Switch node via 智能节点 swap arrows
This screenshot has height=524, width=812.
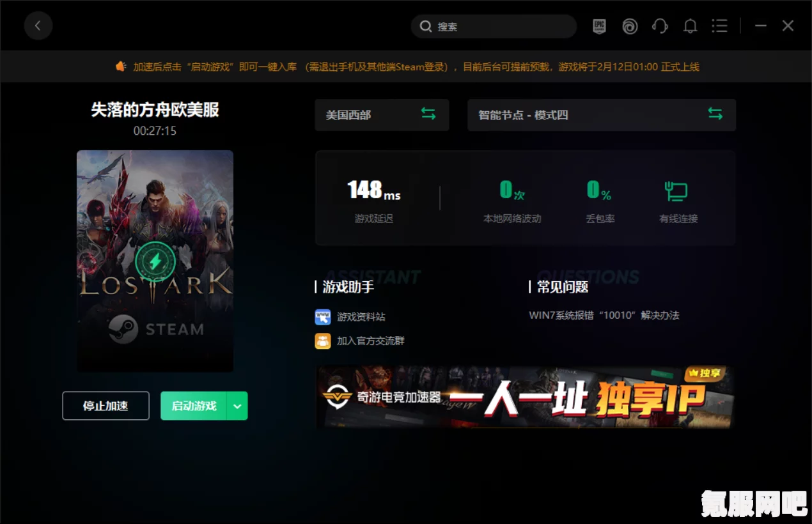click(x=715, y=114)
